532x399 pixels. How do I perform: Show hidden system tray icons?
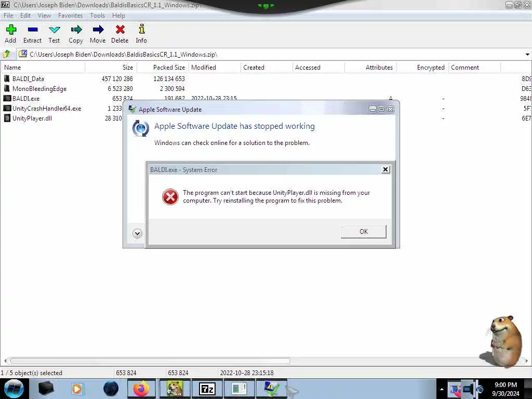tap(442, 389)
